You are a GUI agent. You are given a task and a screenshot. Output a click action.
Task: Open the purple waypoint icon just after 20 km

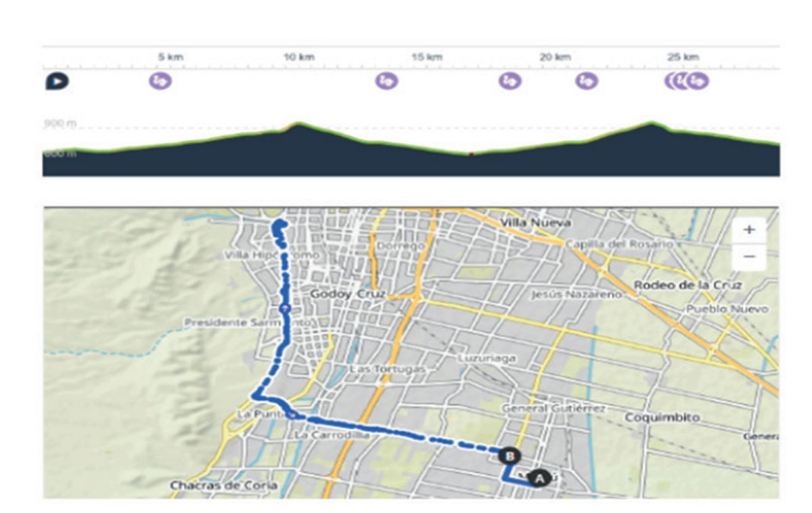tap(587, 81)
